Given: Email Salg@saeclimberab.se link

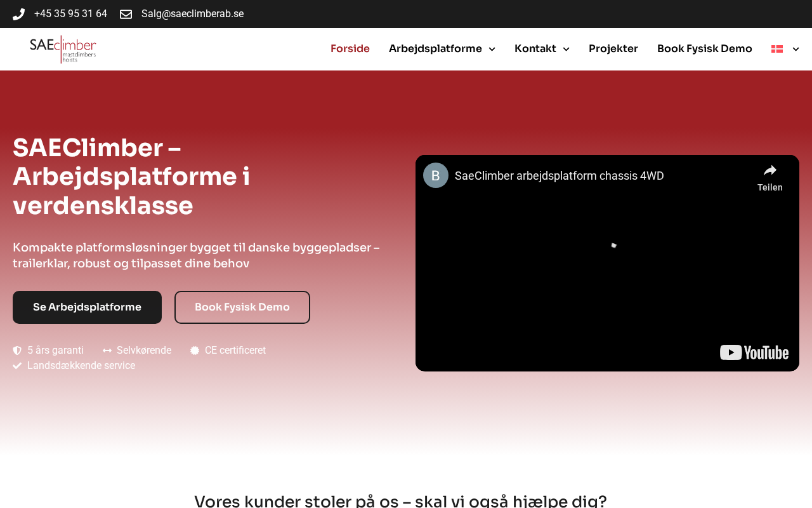Looking at the screenshot, I should (192, 14).
